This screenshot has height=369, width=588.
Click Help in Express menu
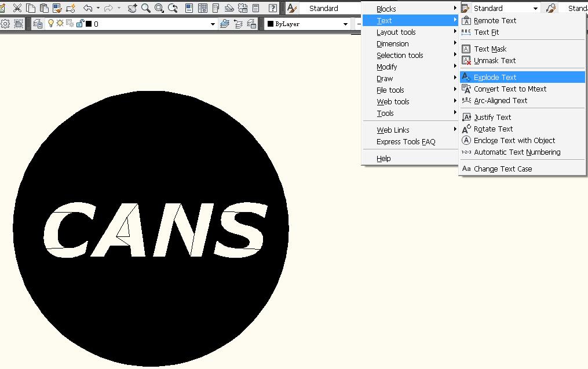(x=410, y=159)
